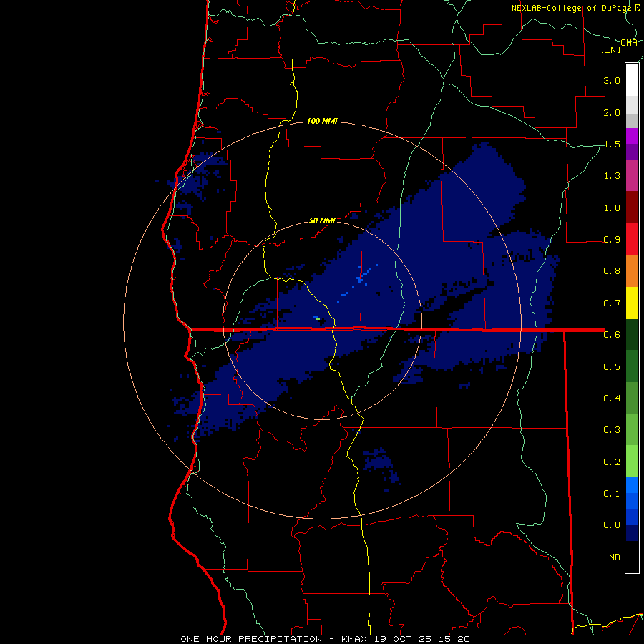Click the darkest green swatch below 0.6

point(632,334)
